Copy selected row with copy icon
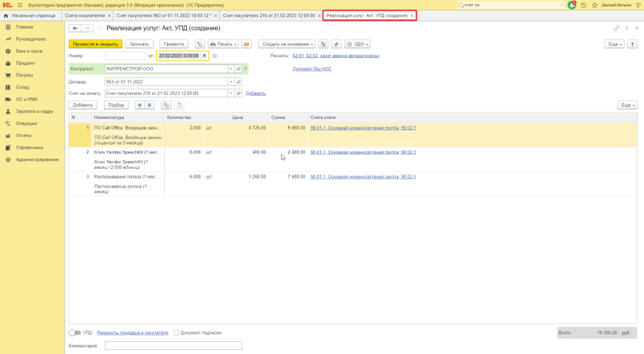Screen dimensions: 644x354 coord(166,105)
